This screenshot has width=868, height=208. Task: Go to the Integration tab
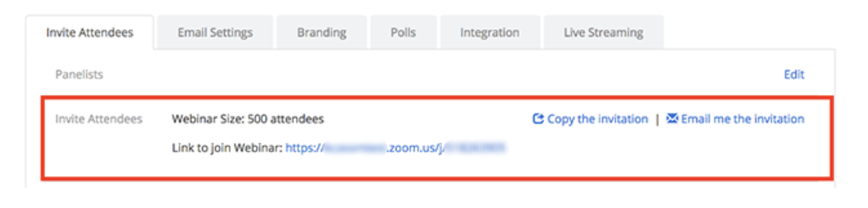tap(490, 32)
